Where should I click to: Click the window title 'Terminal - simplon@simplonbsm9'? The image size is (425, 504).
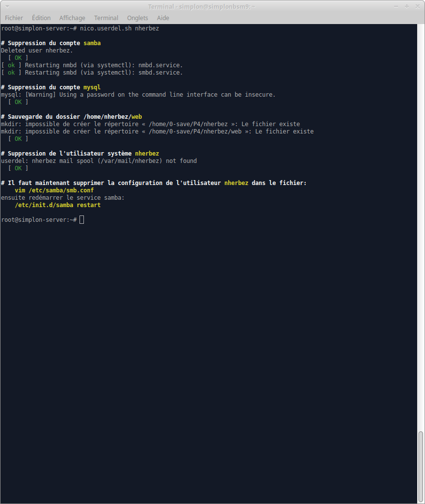point(202,6)
